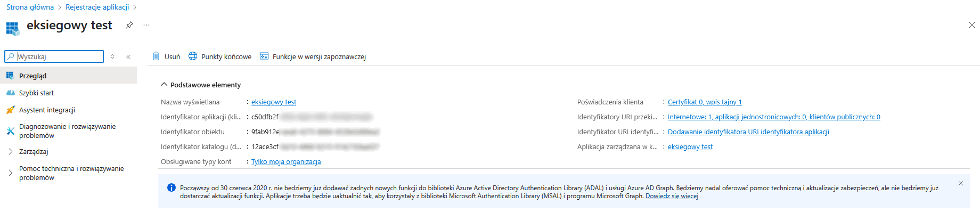Collapse the sidebar menu with double chevron
This screenshot has height=212, width=980.
(128, 56)
